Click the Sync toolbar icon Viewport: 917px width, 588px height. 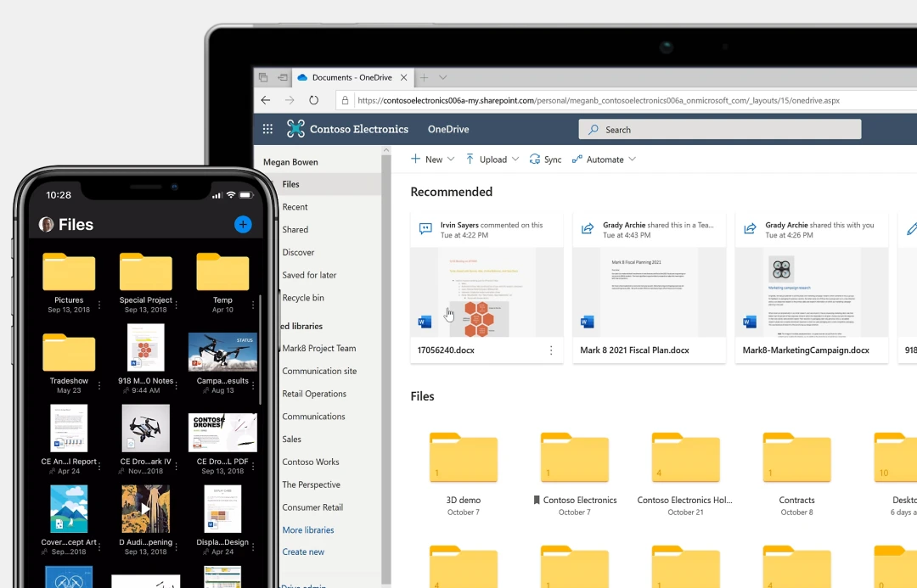tap(536, 160)
